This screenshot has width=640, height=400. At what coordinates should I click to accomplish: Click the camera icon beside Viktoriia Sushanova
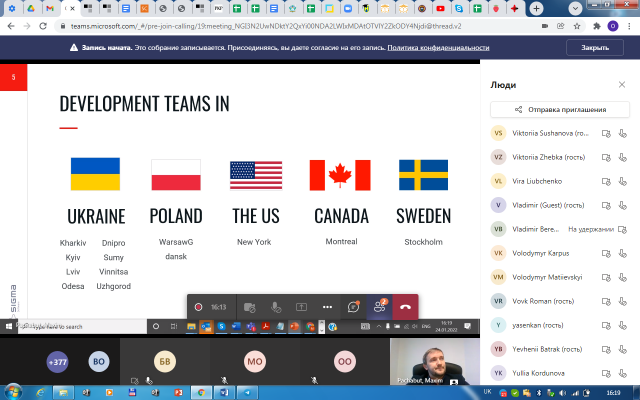[606, 133]
